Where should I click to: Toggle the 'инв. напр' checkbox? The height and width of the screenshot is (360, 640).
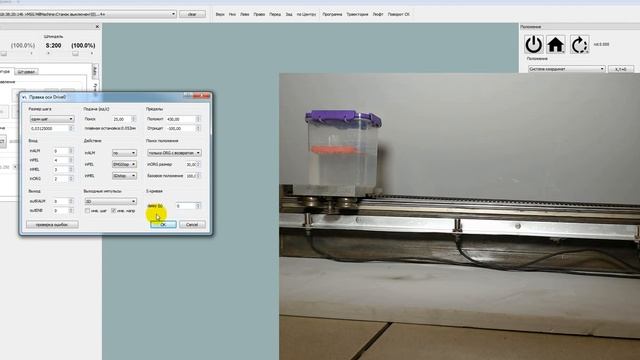point(113,211)
